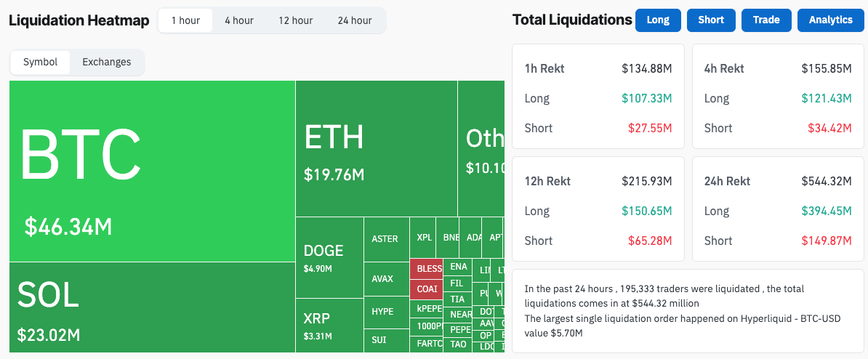The height and width of the screenshot is (359, 868).
Task: Open the Trade button
Action: click(x=766, y=20)
